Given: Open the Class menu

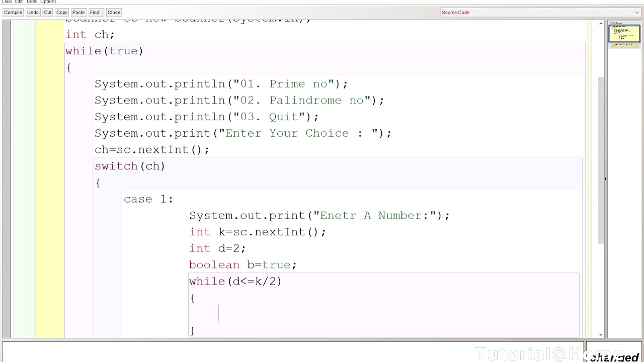Looking at the screenshot, I should [7, 2].
